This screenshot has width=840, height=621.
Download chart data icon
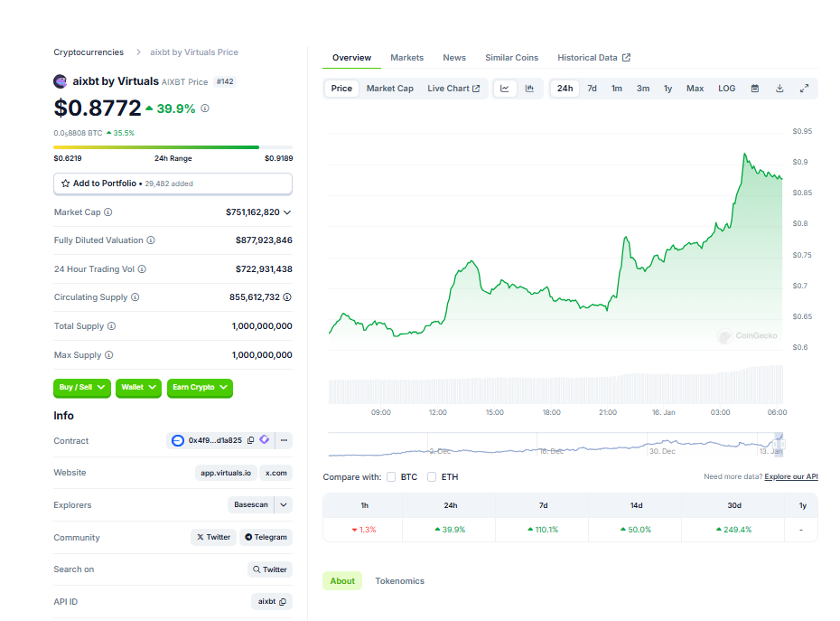click(x=779, y=89)
